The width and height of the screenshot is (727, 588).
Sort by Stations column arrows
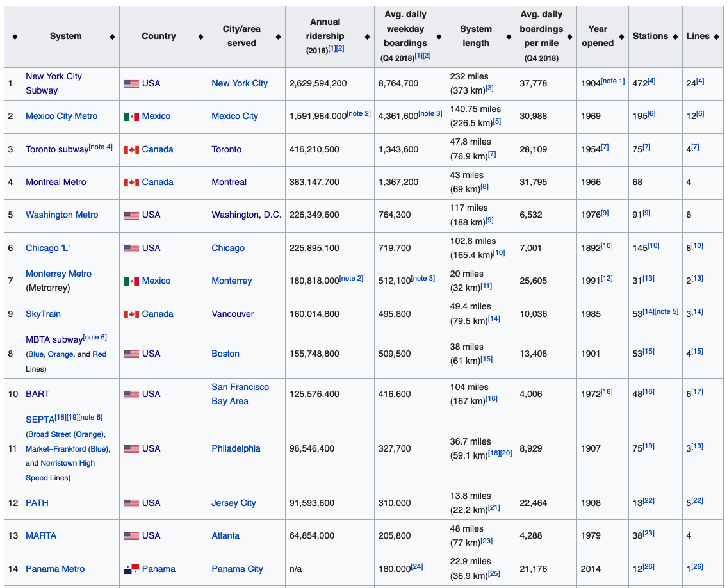click(674, 37)
